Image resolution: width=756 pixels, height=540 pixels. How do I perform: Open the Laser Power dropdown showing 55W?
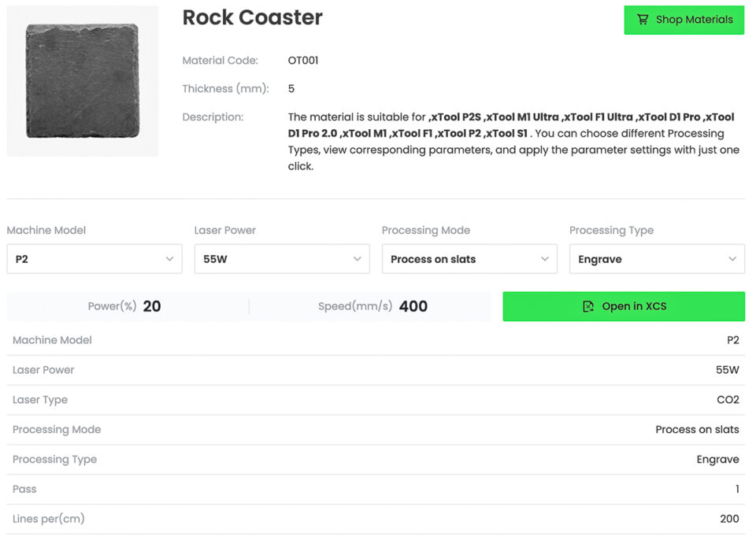tap(281, 259)
